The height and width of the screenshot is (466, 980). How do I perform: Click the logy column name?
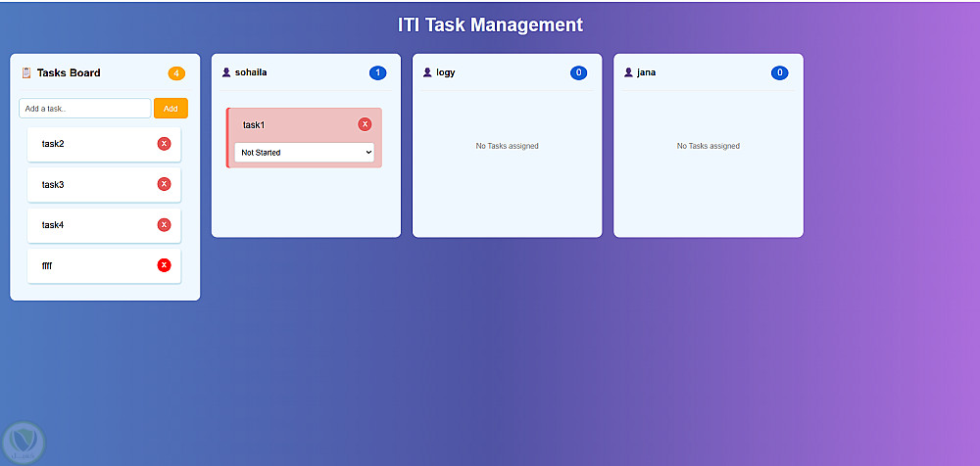pos(446,72)
